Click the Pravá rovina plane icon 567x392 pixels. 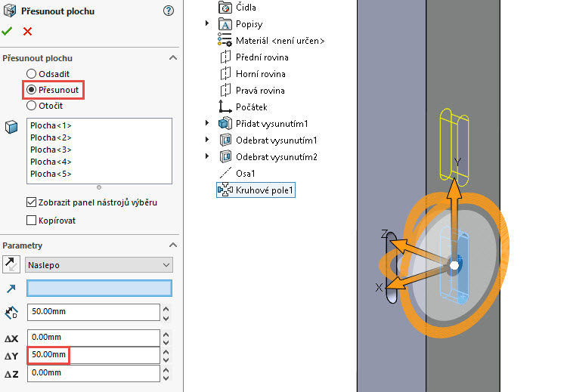point(225,91)
